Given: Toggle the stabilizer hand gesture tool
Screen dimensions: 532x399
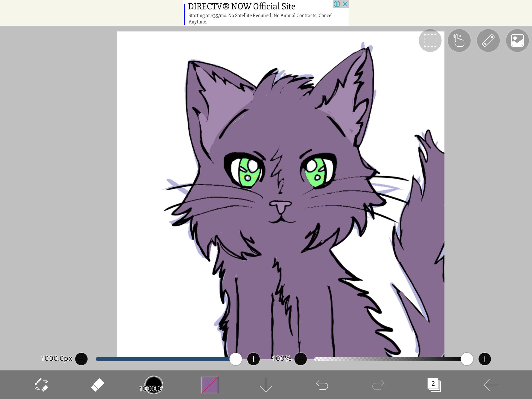Looking at the screenshot, I should (x=459, y=40).
